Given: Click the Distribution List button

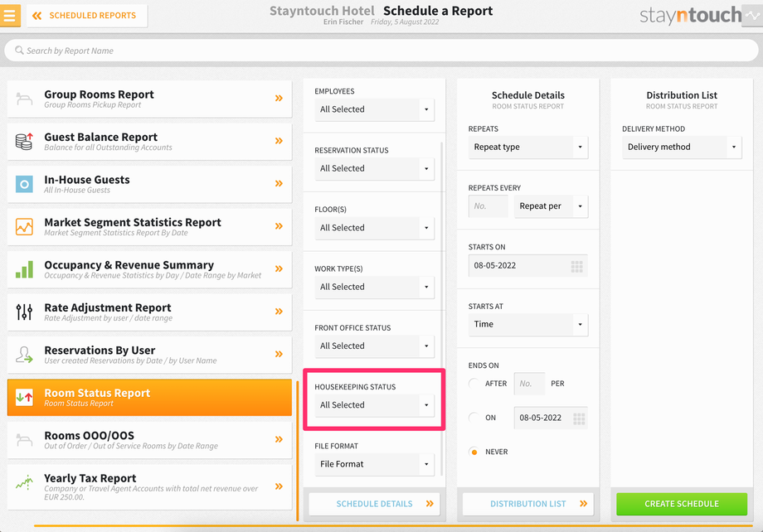Looking at the screenshot, I should (528, 504).
